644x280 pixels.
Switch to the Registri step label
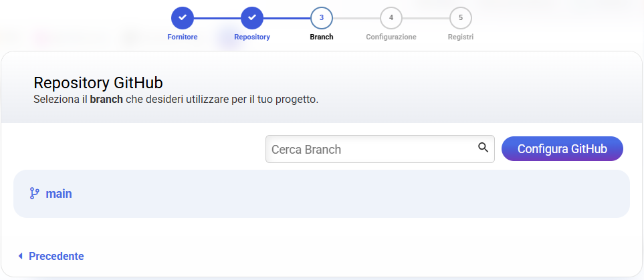click(461, 37)
